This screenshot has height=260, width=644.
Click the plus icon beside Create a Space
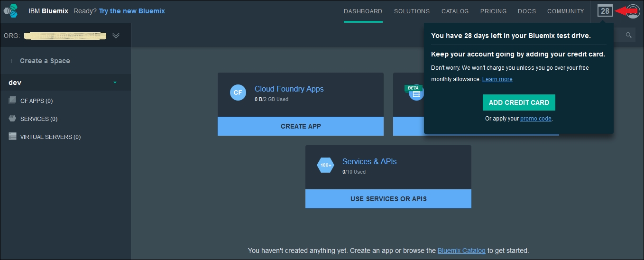(11, 61)
